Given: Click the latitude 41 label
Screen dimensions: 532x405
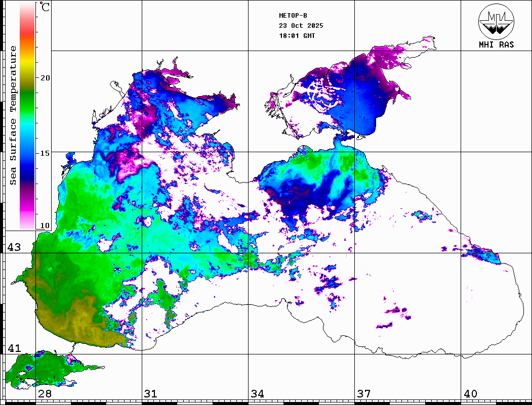Looking at the screenshot, I should click(x=14, y=348).
